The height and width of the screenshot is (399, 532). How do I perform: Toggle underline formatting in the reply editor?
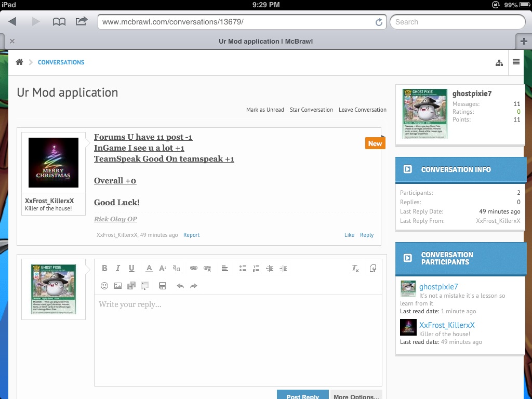pyautogui.click(x=131, y=268)
